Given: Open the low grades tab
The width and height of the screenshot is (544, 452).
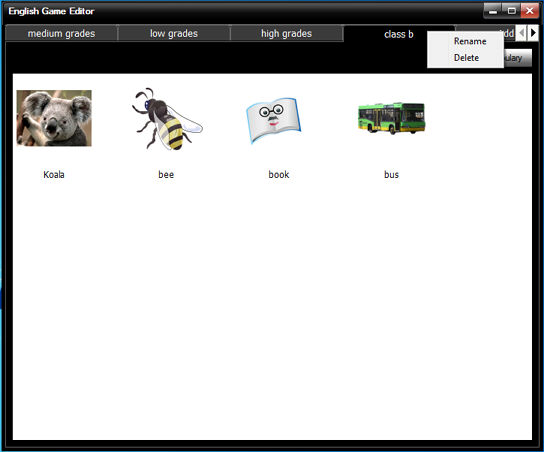Looking at the screenshot, I should (x=174, y=34).
